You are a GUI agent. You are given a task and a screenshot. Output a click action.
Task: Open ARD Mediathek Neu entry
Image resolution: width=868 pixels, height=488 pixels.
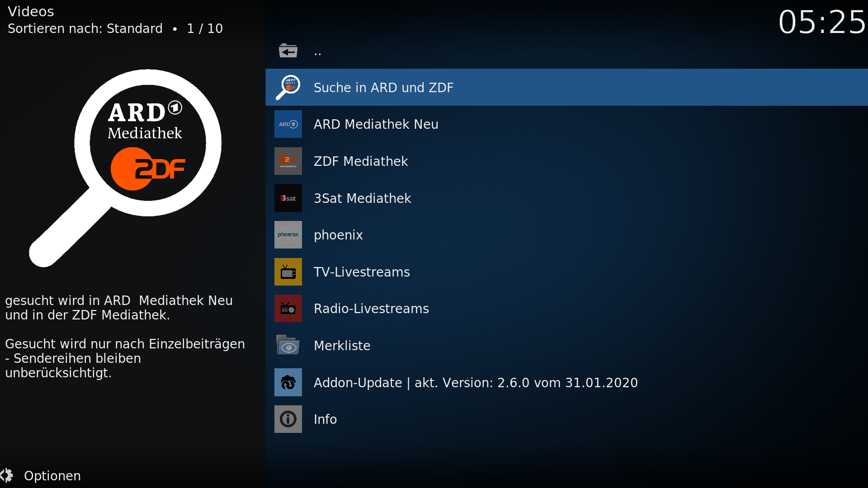point(566,124)
